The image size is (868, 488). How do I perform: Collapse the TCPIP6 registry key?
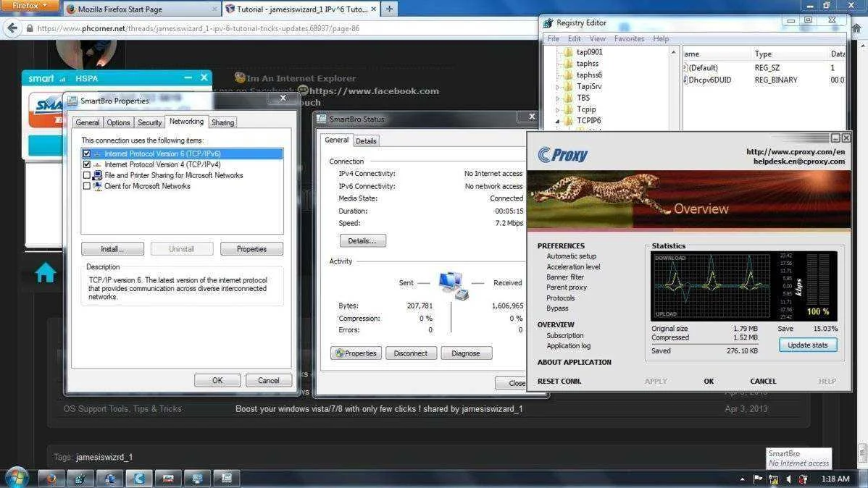[557, 121]
